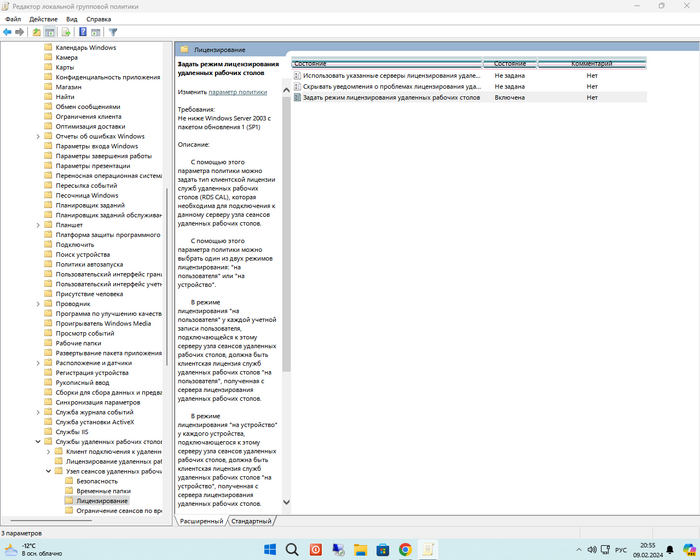Screen dimensions: 700x560
Task: Select Задать режим лицензирования удаленных рабочих столов
Action: click(x=391, y=98)
